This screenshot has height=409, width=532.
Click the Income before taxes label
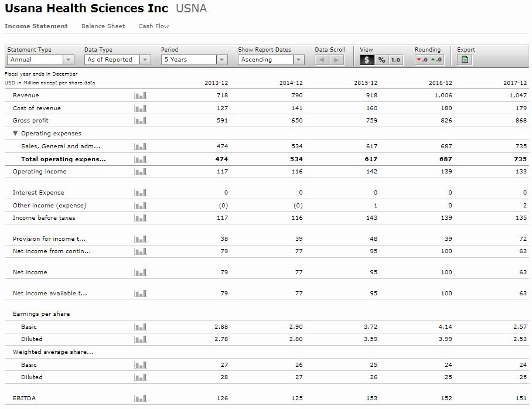[44, 217]
